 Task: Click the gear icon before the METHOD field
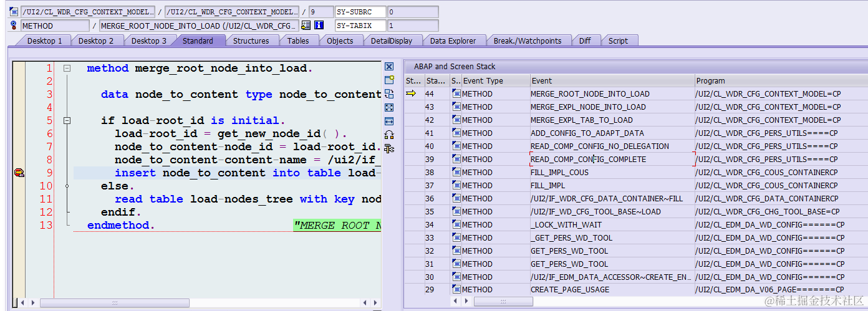click(14, 26)
